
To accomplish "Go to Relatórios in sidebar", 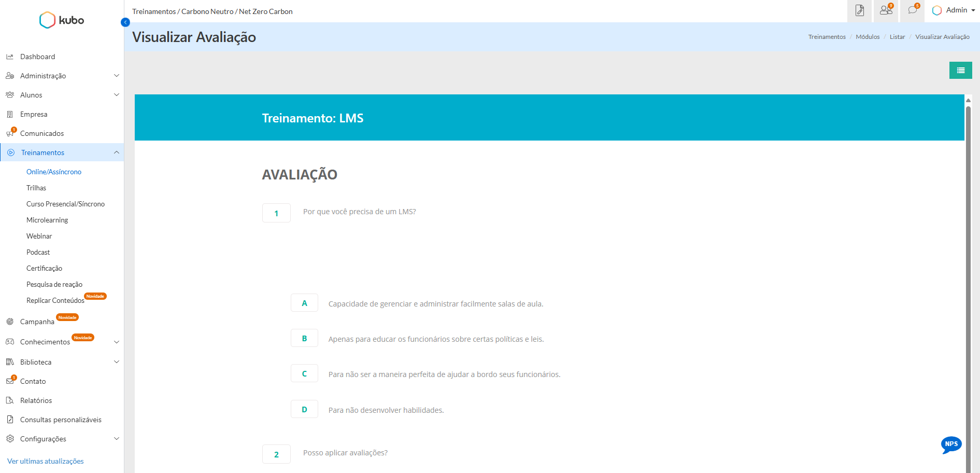I will (36, 400).
